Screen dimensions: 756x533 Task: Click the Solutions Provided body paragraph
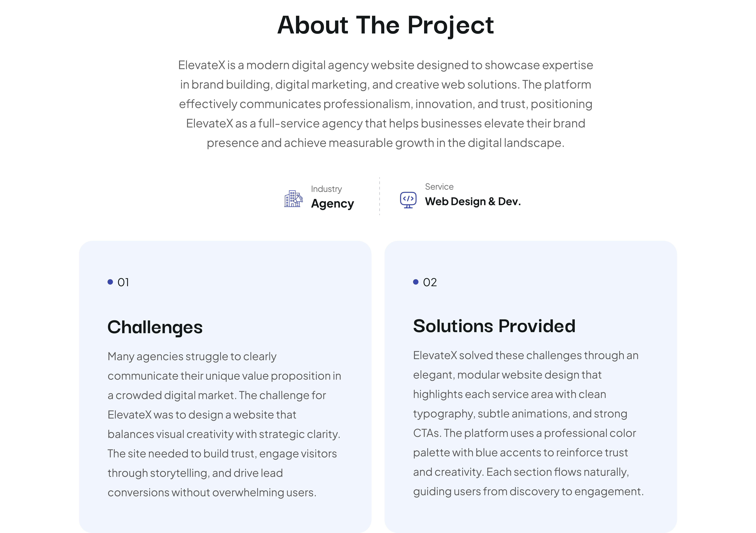coord(527,423)
